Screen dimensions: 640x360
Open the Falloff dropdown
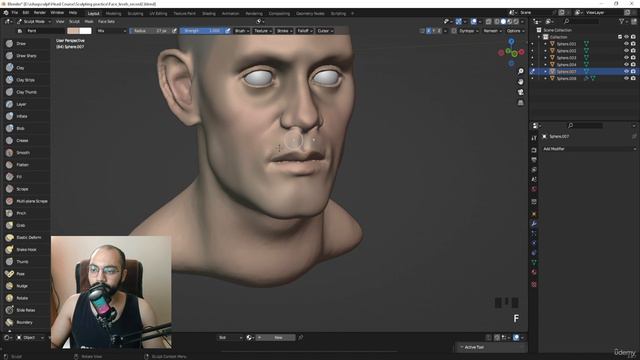[x=304, y=31]
